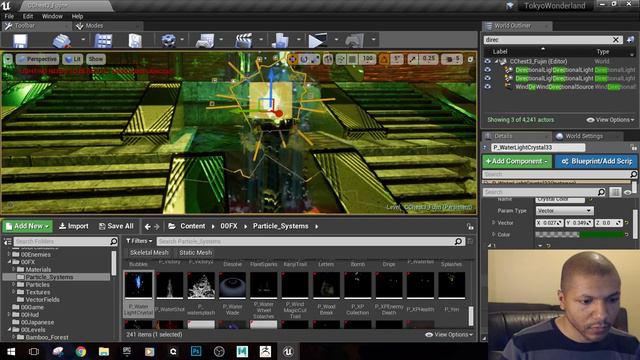Click the Add Component button
Screen dimensions: 640x360
(x=517, y=161)
